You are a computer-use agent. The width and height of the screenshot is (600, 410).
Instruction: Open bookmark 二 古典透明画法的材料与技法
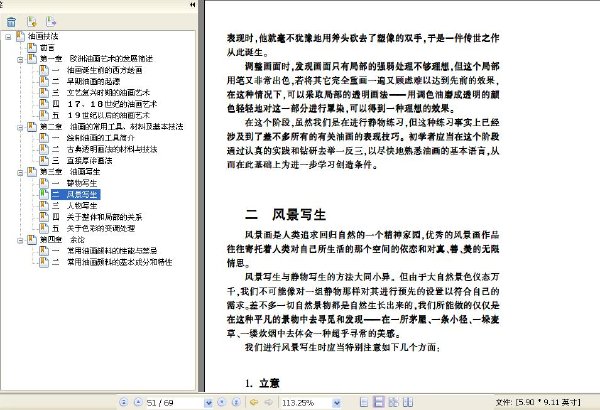tap(105, 149)
